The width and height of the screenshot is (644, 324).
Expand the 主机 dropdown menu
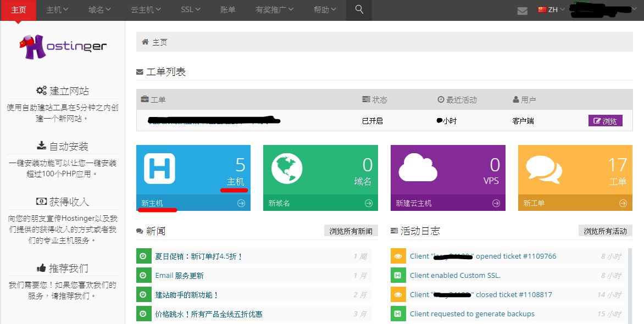point(57,9)
